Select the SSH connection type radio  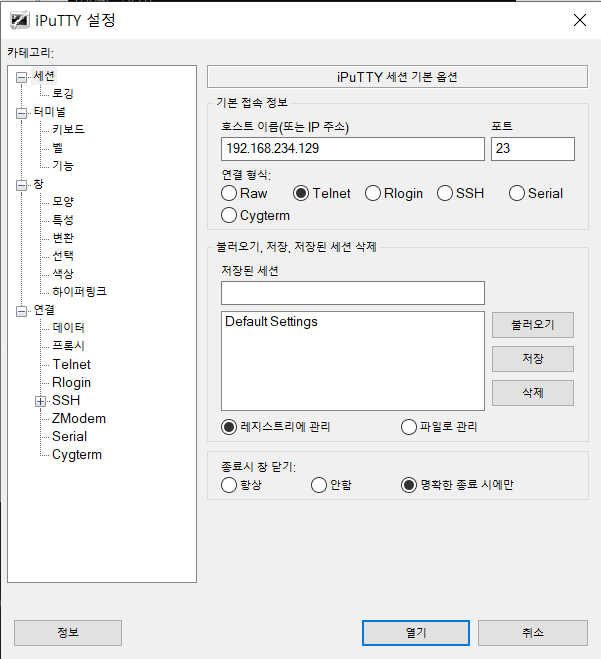click(x=445, y=193)
